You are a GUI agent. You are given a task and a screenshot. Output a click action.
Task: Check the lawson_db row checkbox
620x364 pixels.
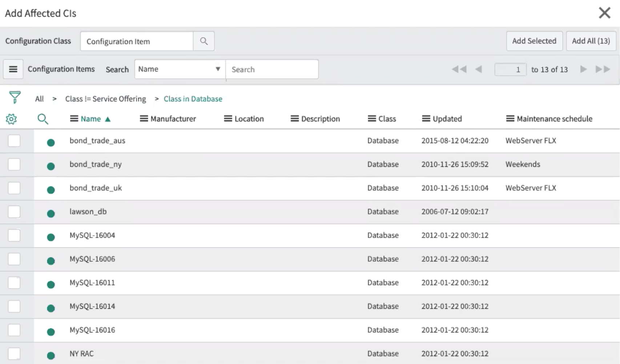14,211
